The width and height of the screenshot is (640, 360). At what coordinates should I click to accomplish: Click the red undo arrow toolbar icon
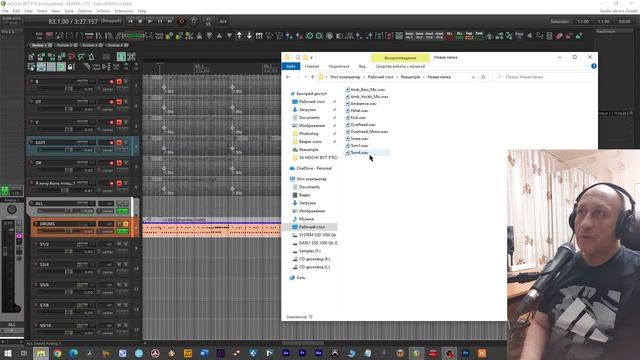71,57
